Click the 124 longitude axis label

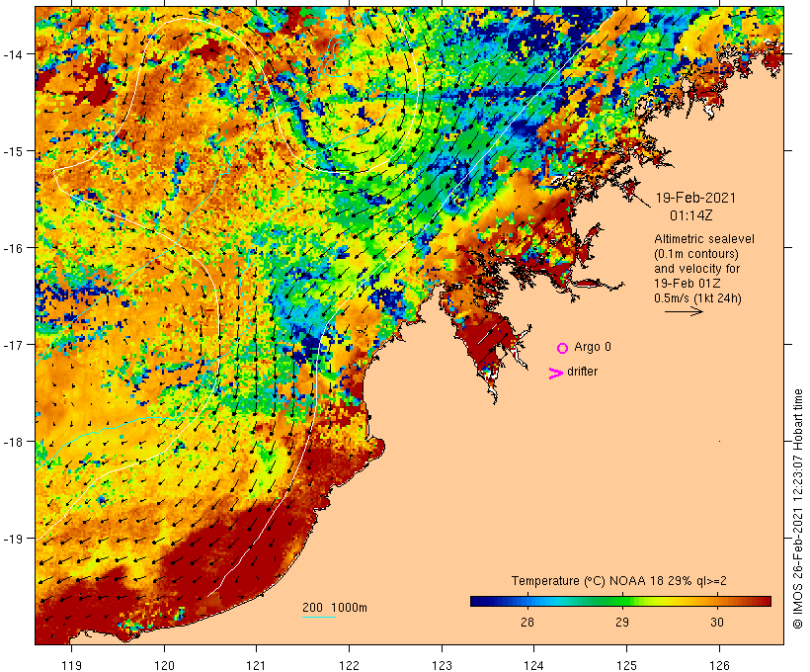[x=534, y=665]
